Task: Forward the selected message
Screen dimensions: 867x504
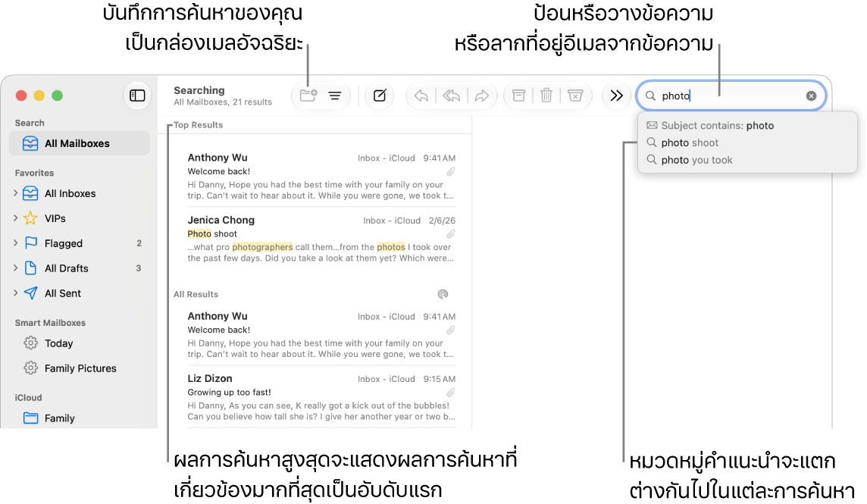Action: pos(481,95)
